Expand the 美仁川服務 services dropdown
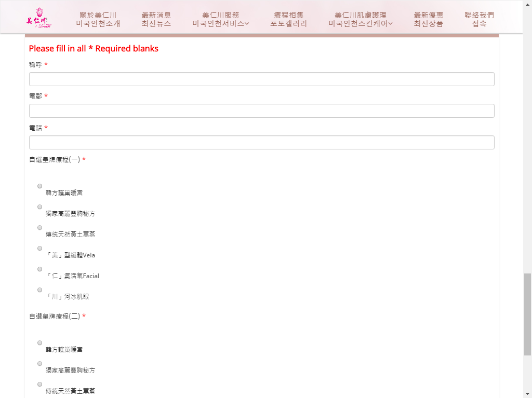This screenshot has height=398, width=532. [220, 19]
